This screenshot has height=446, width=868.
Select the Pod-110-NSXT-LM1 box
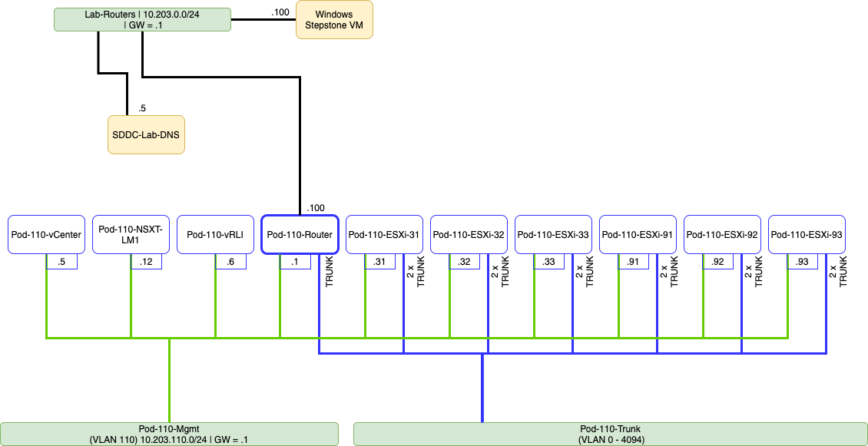[x=131, y=234]
